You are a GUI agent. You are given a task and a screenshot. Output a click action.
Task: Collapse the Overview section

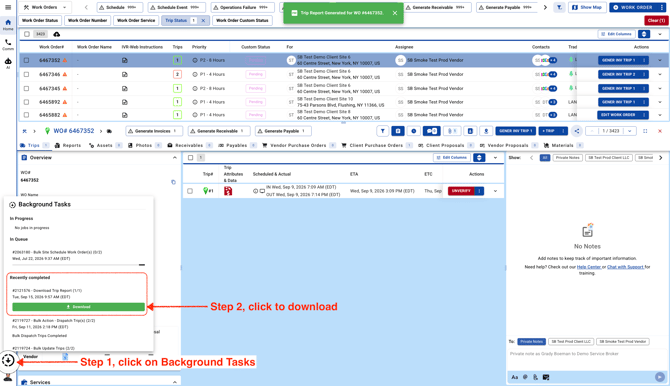pos(174,158)
